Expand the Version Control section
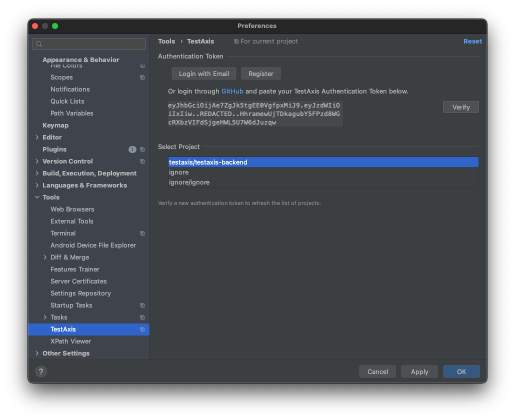The height and width of the screenshot is (420, 515). [x=37, y=161]
